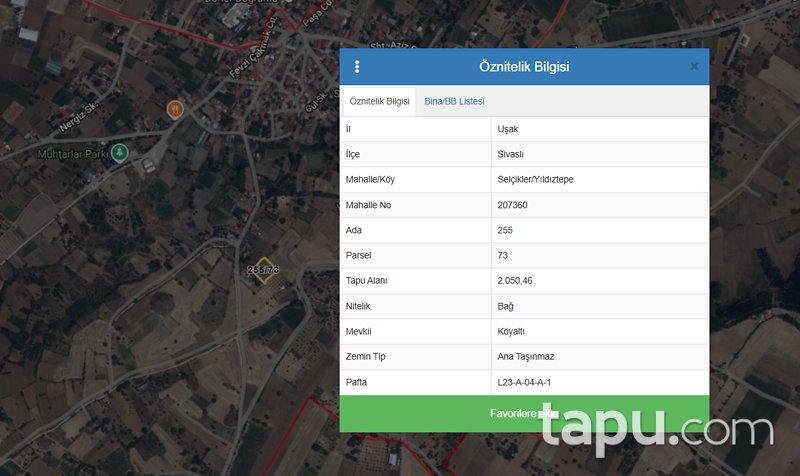This screenshot has width=800, height=476.
Task: Click the Tapu Alanı value 2.050,46
Action: (515, 281)
